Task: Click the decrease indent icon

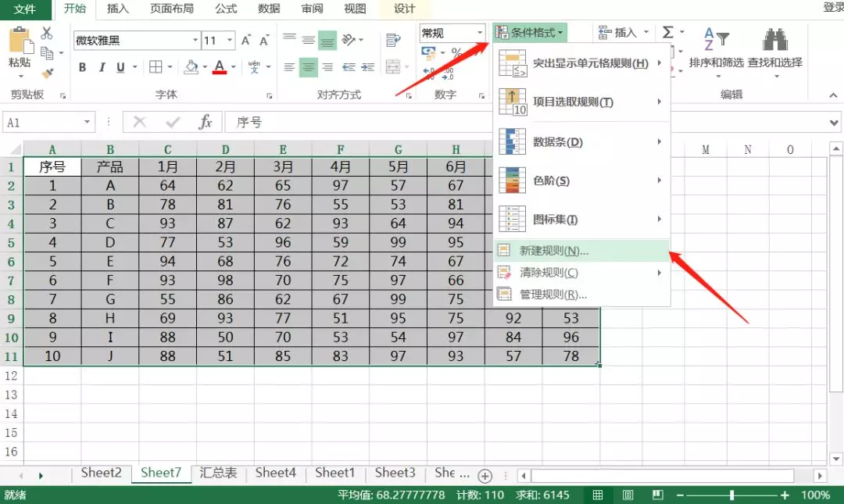Action: (x=349, y=67)
